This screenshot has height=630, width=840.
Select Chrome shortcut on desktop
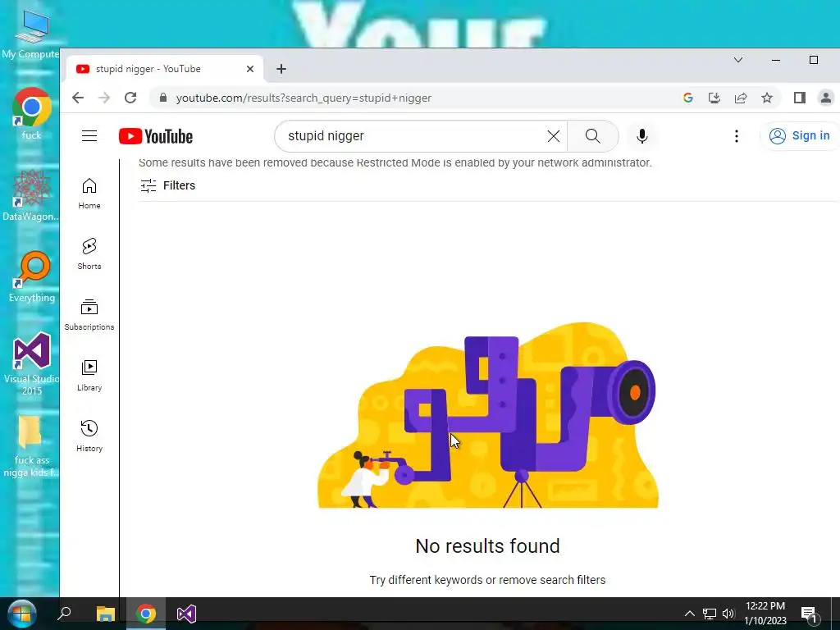(x=31, y=114)
